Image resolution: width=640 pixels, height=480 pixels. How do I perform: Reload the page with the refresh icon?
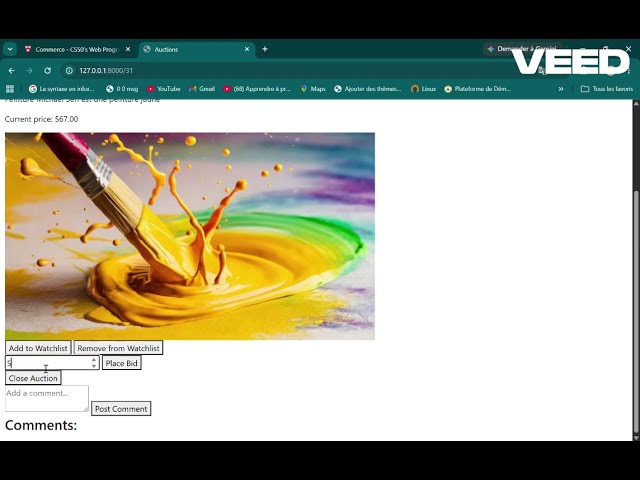[x=48, y=71]
